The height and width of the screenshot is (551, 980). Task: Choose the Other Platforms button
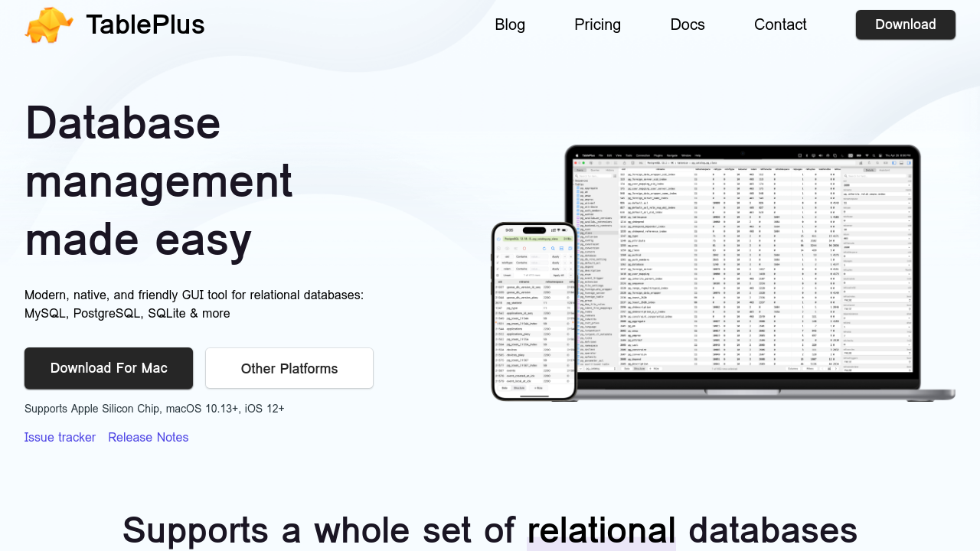289,368
